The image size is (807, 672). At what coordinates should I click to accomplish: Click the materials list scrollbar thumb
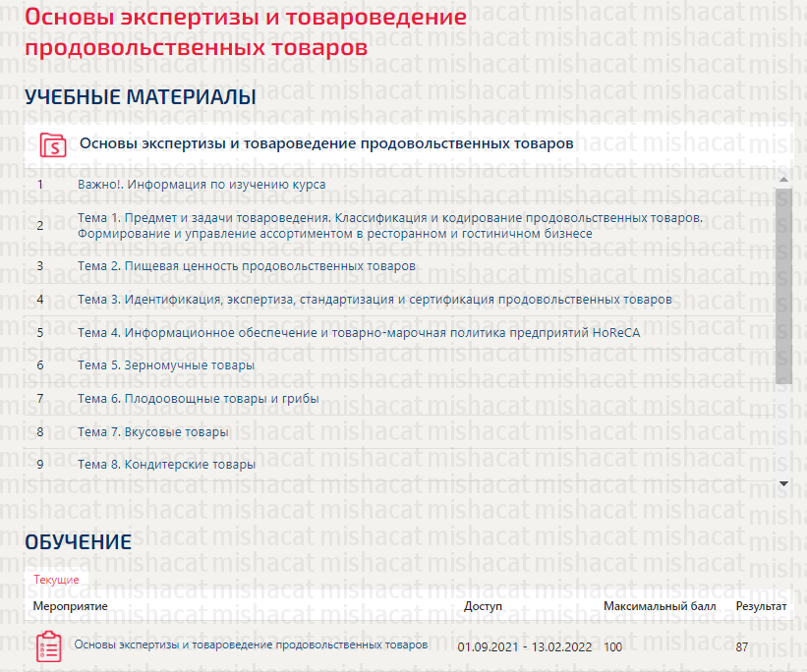pos(783,286)
